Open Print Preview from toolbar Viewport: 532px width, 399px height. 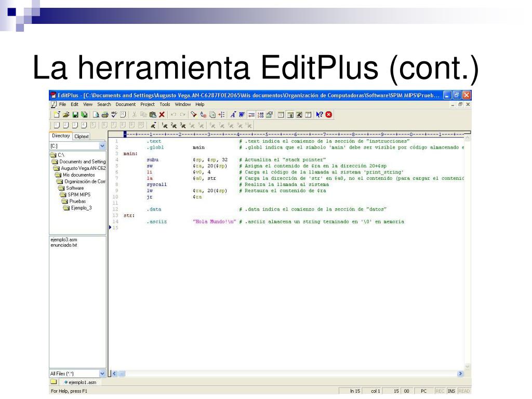pyautogui.click(x=96, y=115)
